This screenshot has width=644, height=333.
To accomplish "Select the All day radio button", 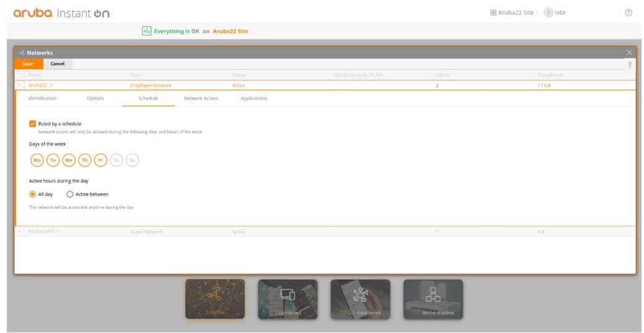I will 32,194.
